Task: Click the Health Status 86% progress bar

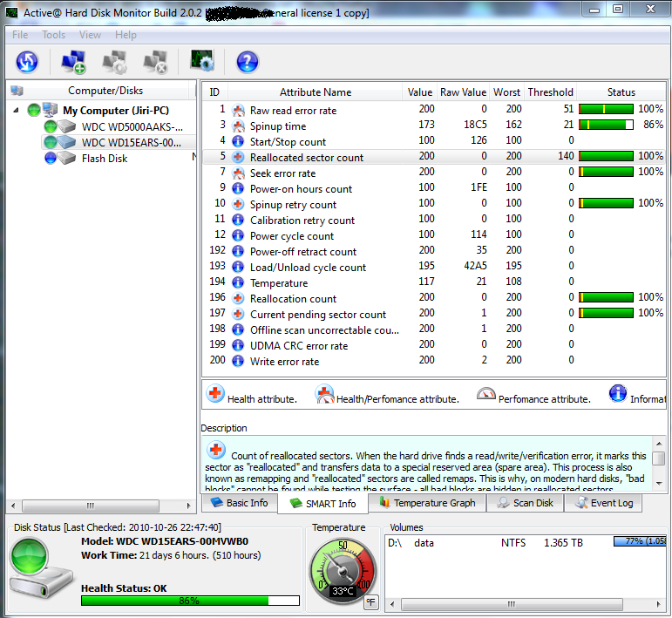Action: click(x=190, y=601)
